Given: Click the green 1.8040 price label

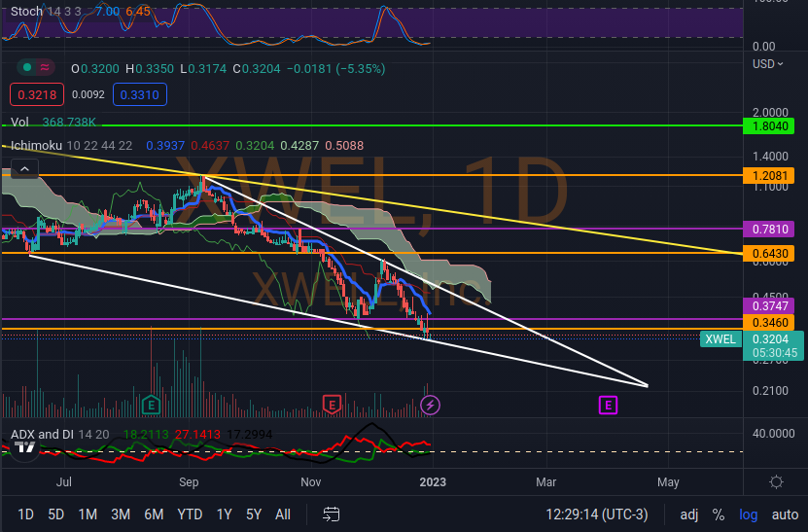Looking at the screenshot, I should click(x=769, y=126).
